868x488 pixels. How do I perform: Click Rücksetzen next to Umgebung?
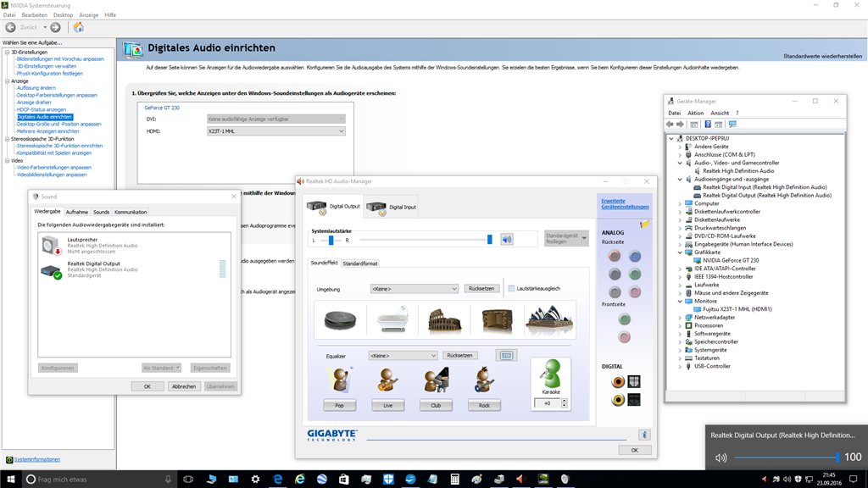pyautogui.click(x=481, y=288)
